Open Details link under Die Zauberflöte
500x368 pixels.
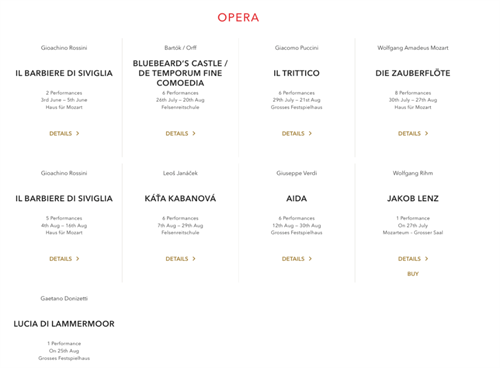click(413, 133)
